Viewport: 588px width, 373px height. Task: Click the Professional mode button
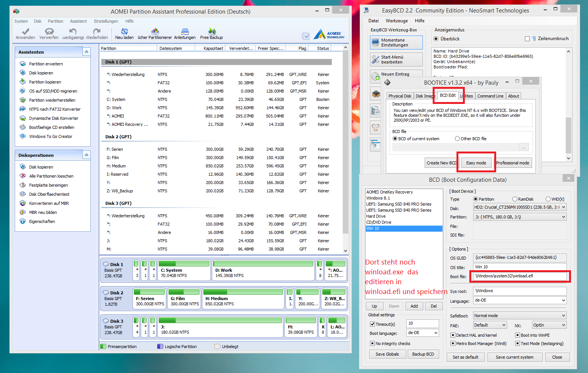pos(512,163)
